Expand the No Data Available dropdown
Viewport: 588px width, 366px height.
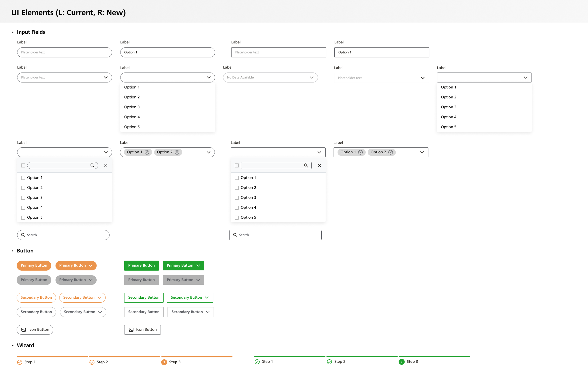click(311, 78)
